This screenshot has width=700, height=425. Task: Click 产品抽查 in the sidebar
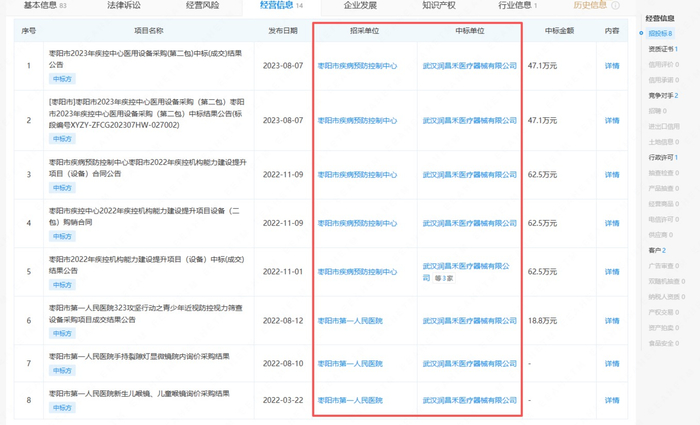tap(664, 188)
